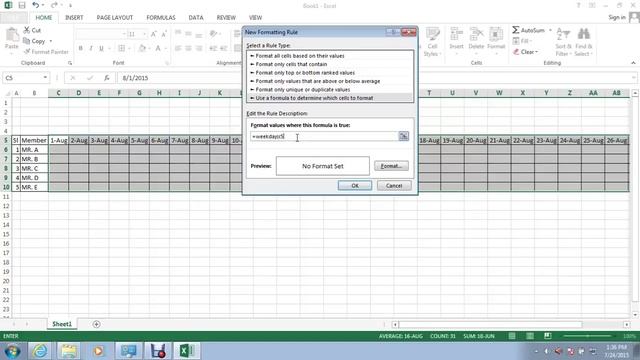Image resolution: width=640 pixels, height=360 pixels.
Task: Click the Paste clipboard icon
Action: tap(11, 35)
